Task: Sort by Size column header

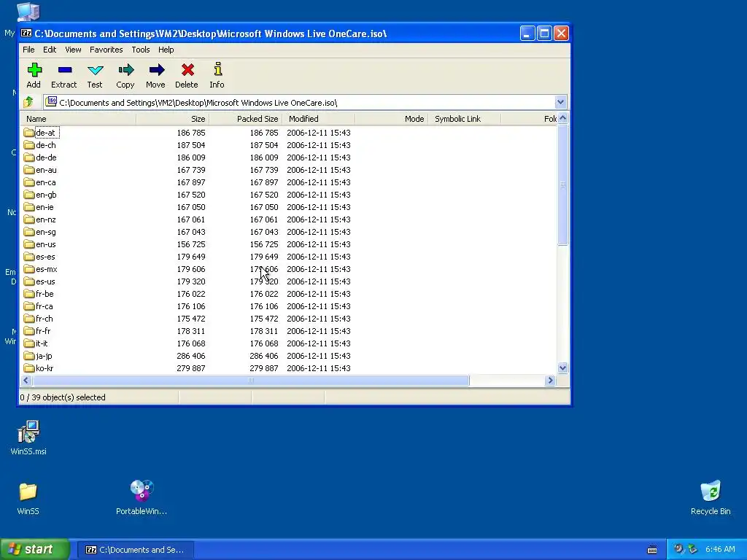Action: coord(172,119)
